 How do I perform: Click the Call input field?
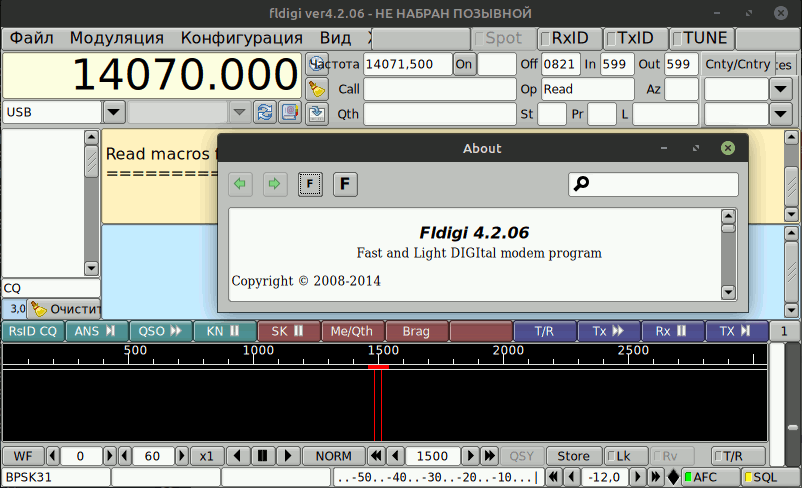click(440, 89)
